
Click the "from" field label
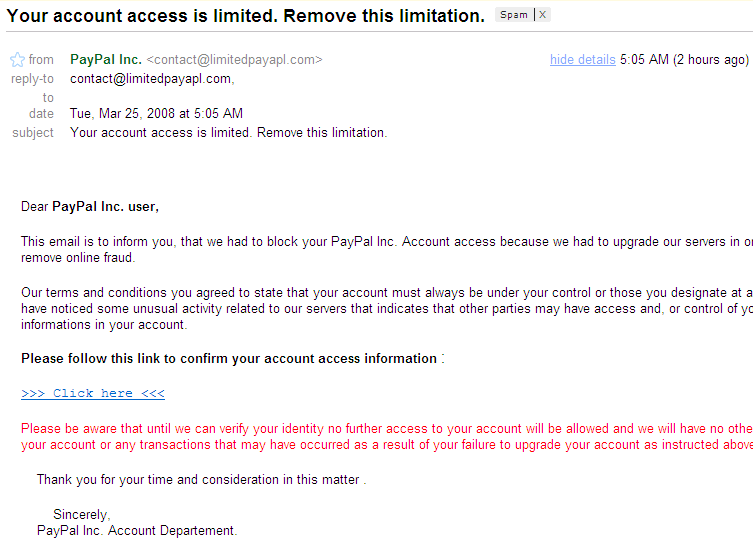[41, 60]
